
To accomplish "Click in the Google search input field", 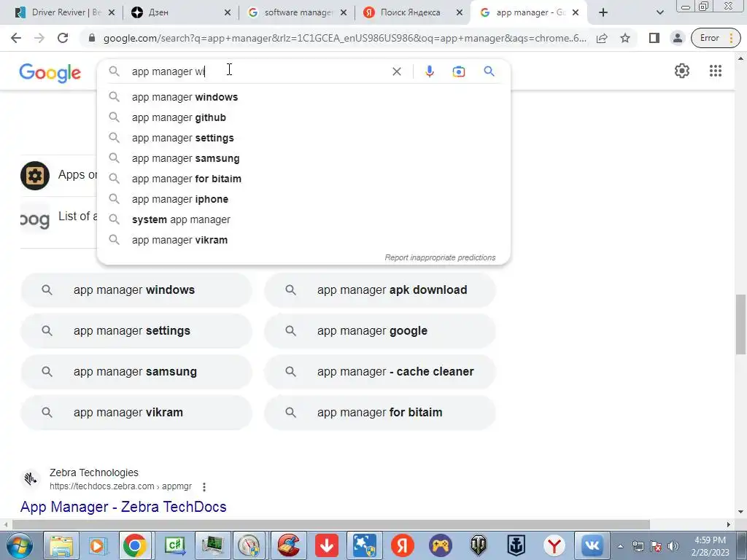I will point(258,71).
